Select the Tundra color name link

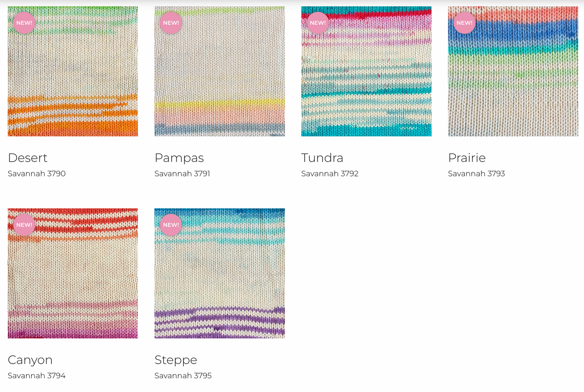coord(322,158)
